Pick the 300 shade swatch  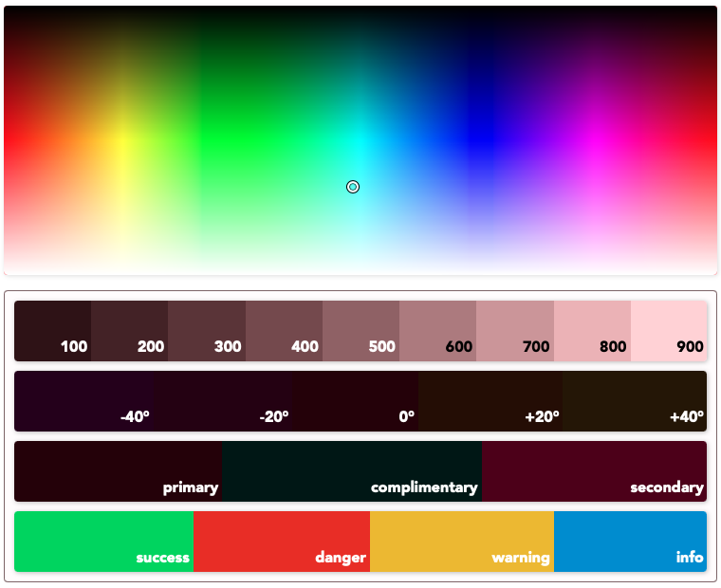pyautogui.click(x=207, y=331)
